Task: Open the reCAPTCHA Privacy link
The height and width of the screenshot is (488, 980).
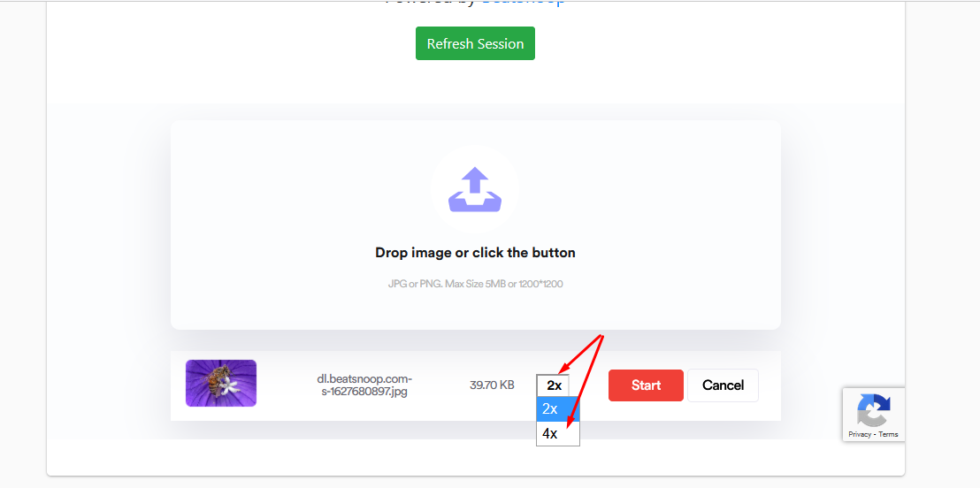Action: [860, 434]
